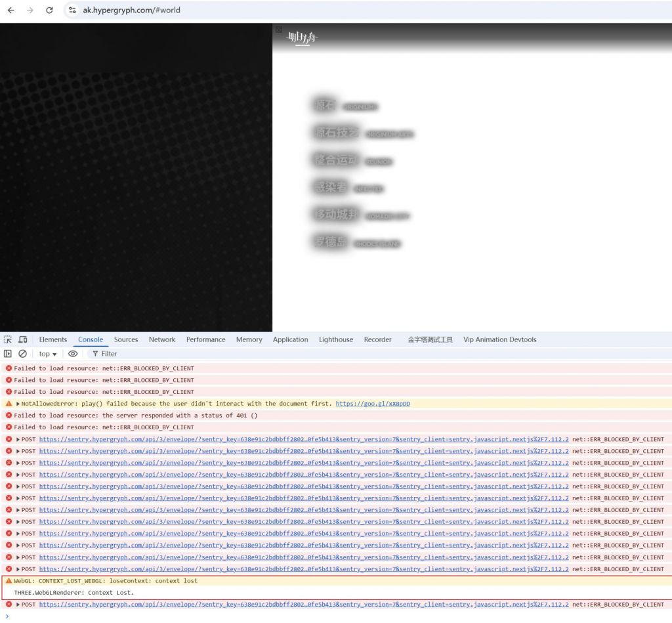
Task: Activate the inspect element picker icon
Action: [x=8, y=339]
